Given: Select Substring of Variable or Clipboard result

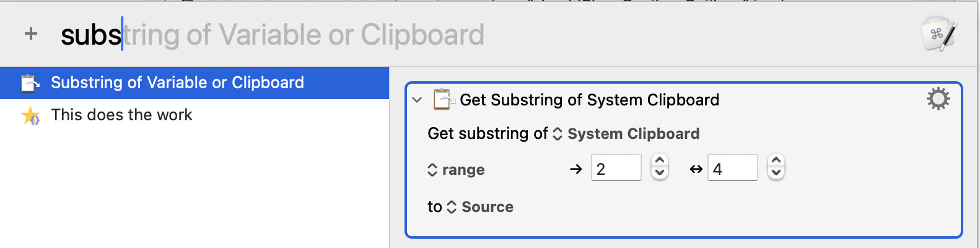Looking at the screenshot, I should (x=177, y=83).
